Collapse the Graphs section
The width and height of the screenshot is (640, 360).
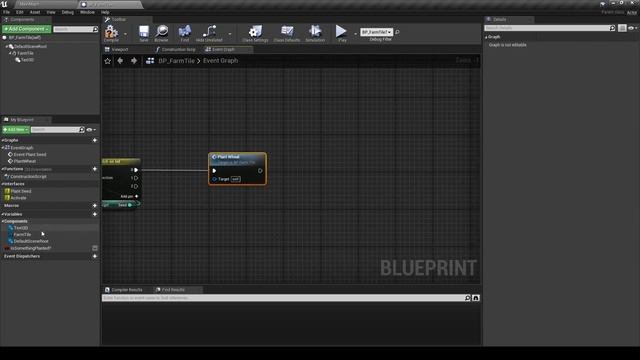click(2, 140)
